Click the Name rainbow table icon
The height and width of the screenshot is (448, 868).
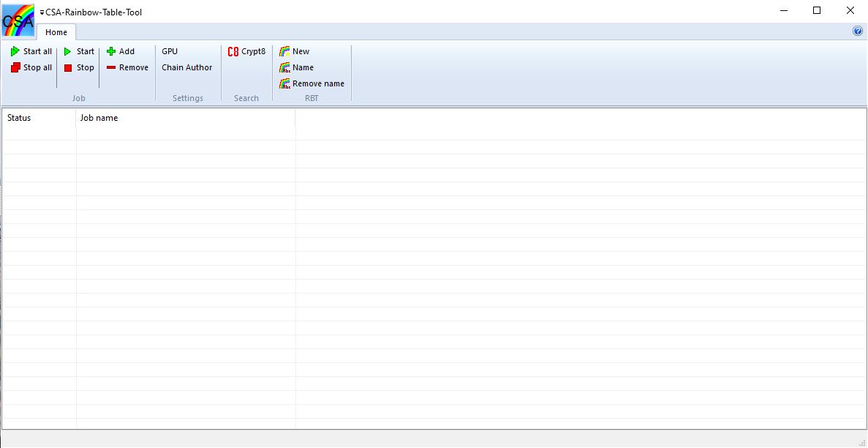tap(284, 67)
